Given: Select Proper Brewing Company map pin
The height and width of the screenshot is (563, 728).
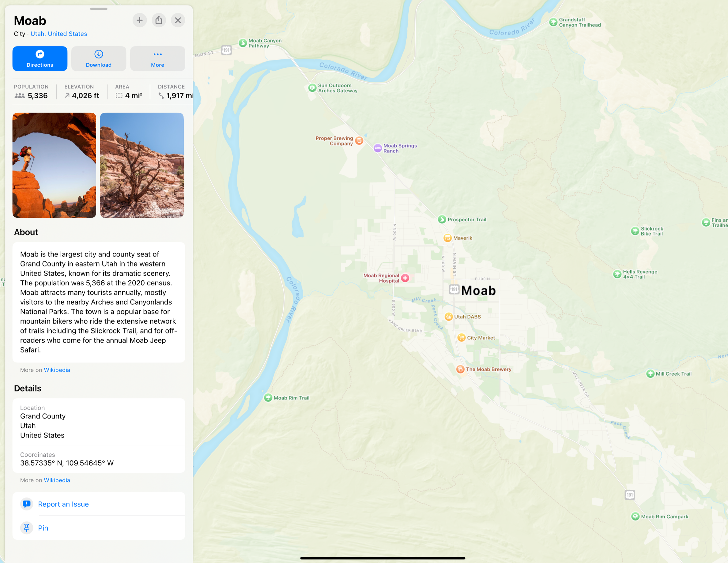Looking at the screenshot, I should (359, 141).
